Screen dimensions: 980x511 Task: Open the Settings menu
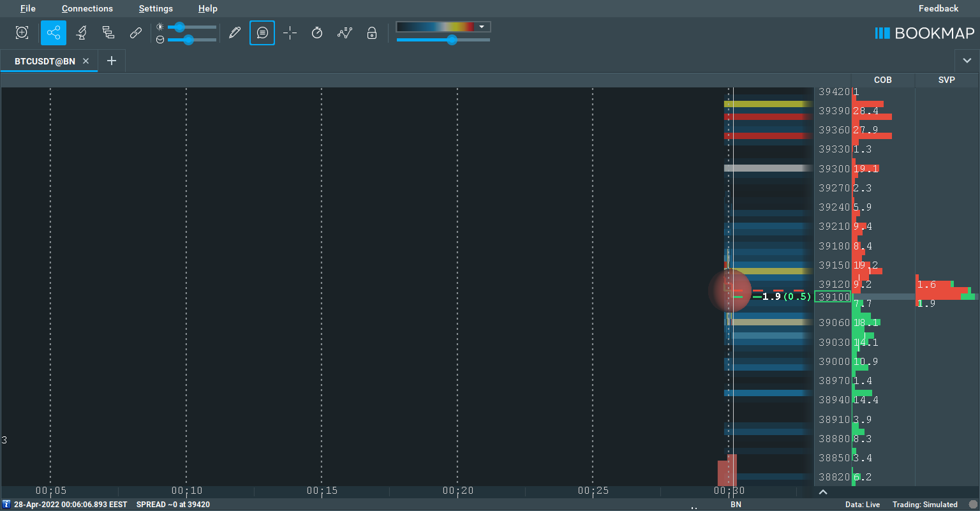(x=156, y=8)
